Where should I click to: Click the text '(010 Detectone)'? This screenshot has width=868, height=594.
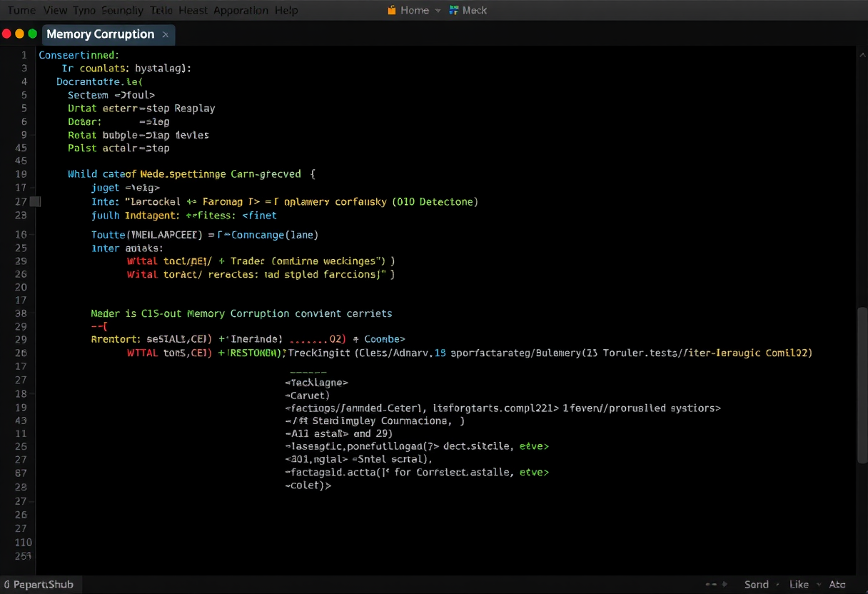pos(435,202)
